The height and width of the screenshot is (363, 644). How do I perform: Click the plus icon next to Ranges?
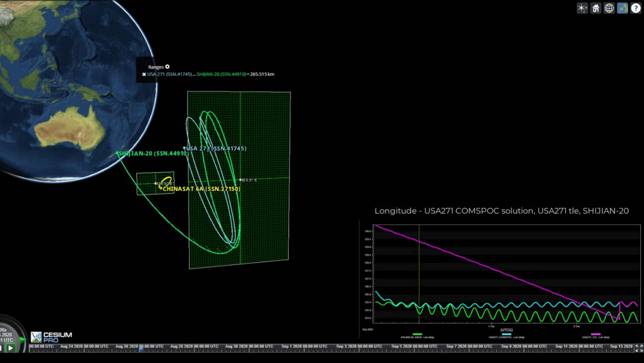click(167, 66)
